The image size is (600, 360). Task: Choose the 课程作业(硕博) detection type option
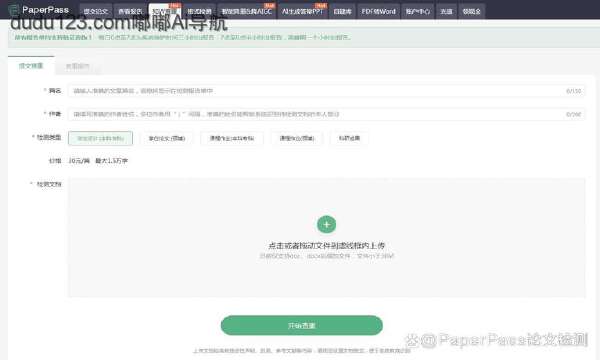pos(297,138)
